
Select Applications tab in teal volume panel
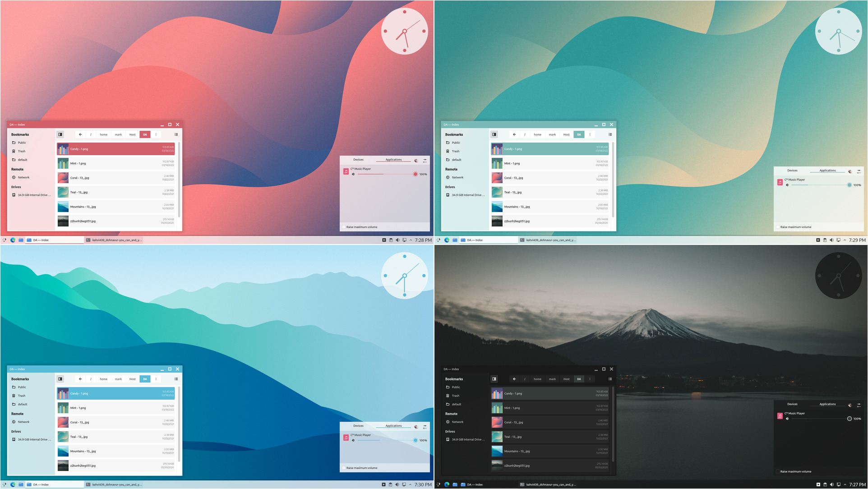tap(827, 171)
